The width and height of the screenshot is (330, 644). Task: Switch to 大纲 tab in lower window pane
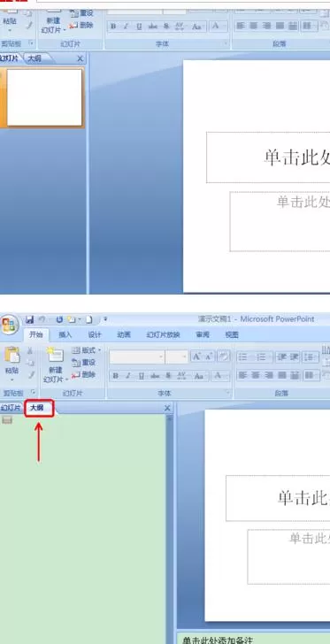[39, 408]
